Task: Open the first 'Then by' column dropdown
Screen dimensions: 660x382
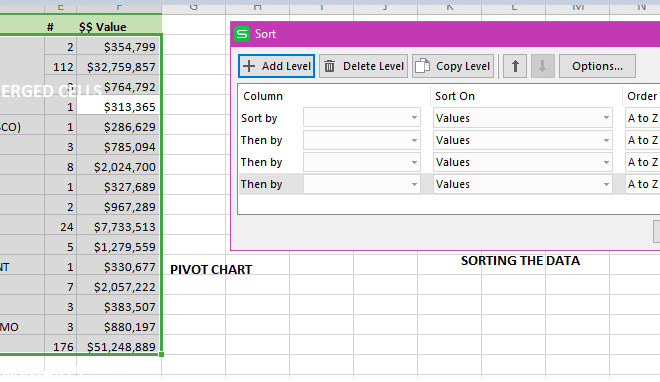Action: pyautogui.click(x=362, y=140)
